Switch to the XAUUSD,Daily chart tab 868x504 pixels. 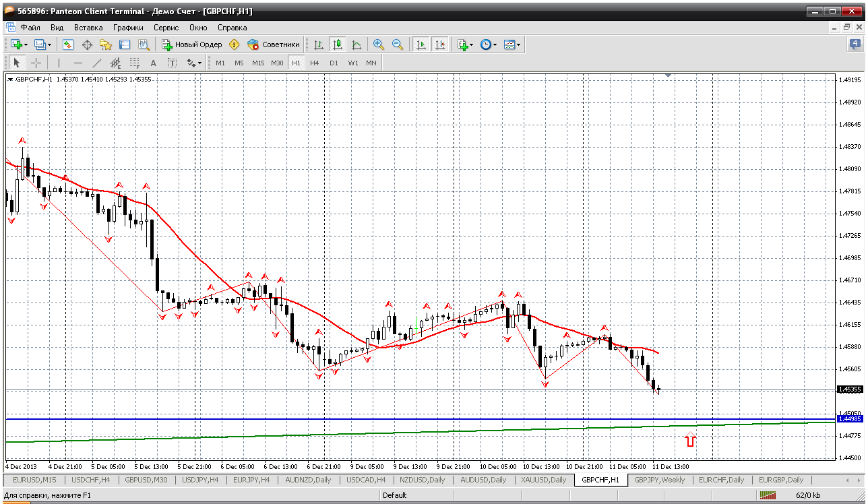point(543,480)
